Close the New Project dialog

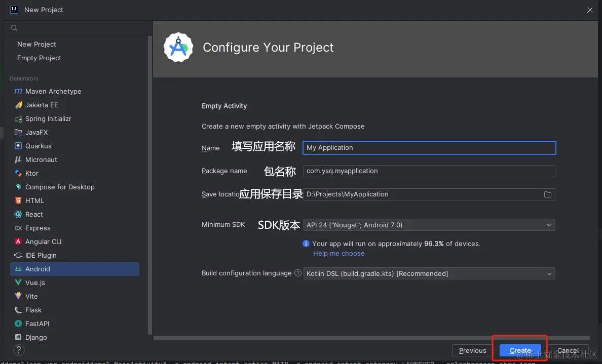[x=590, y=10]
